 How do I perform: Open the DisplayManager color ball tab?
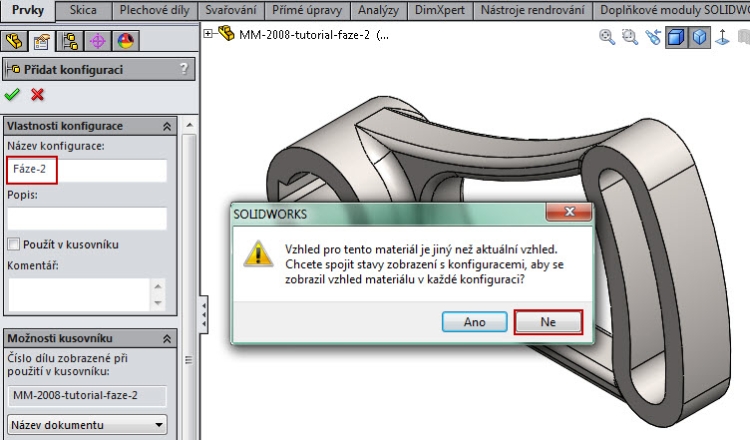click(125, 42)
